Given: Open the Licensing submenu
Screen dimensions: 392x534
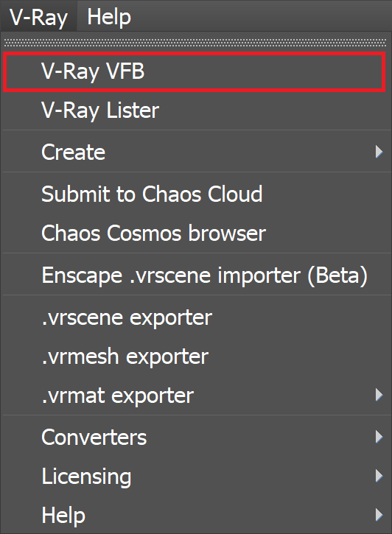Looking at the screenshot, I should (195, 476).
